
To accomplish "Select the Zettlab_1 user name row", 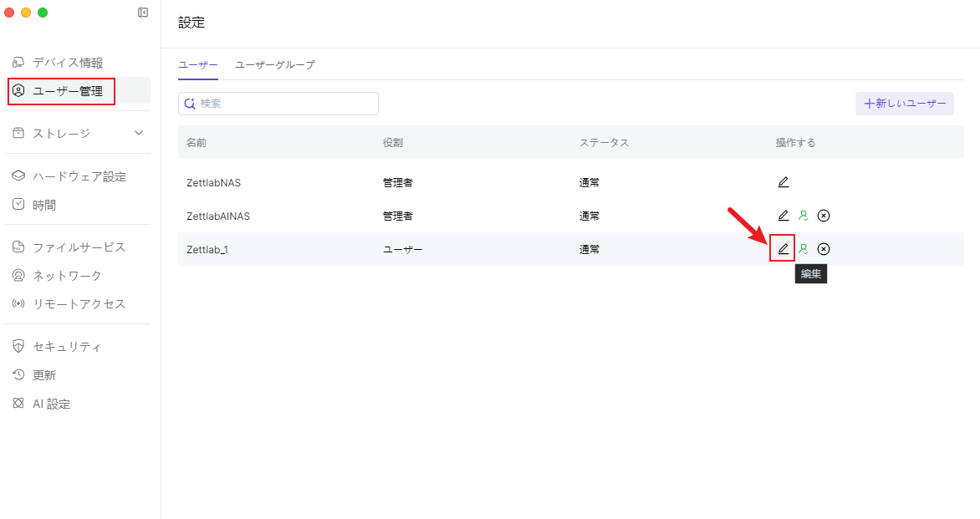I will [x=207, y=249].
